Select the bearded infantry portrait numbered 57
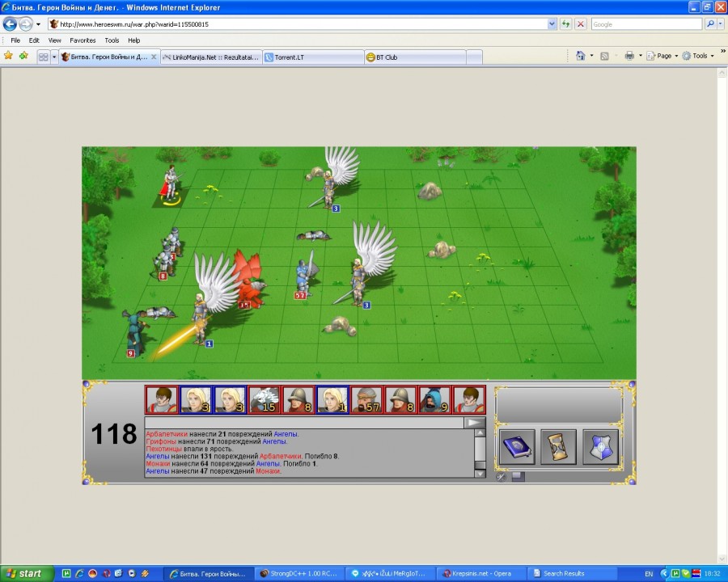Screen dimensions: 728x582 click(366, 399)
